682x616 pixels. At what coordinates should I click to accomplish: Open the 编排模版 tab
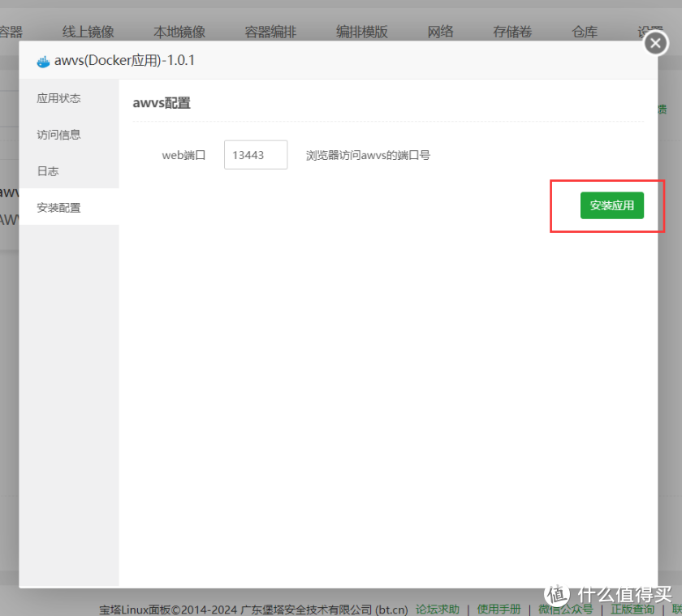coord(361,31)
